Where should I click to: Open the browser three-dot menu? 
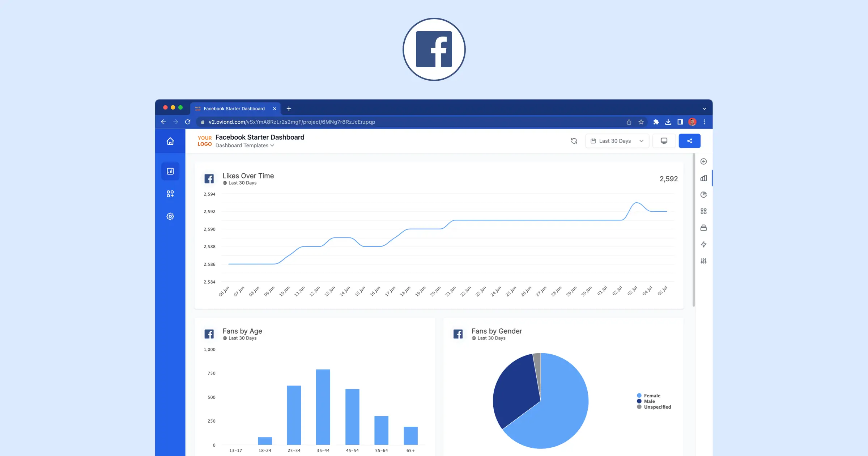[704, 122]
